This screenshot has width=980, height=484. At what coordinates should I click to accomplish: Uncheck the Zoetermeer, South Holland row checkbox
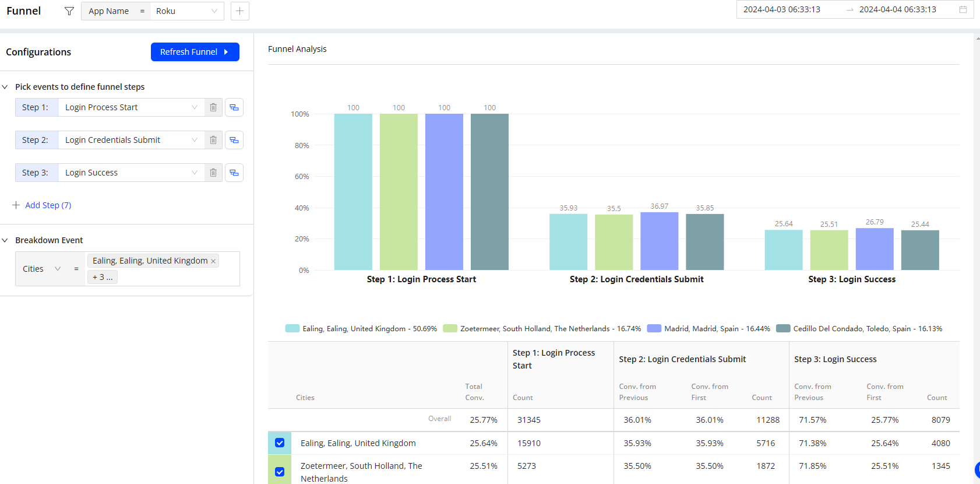point(280,472)
